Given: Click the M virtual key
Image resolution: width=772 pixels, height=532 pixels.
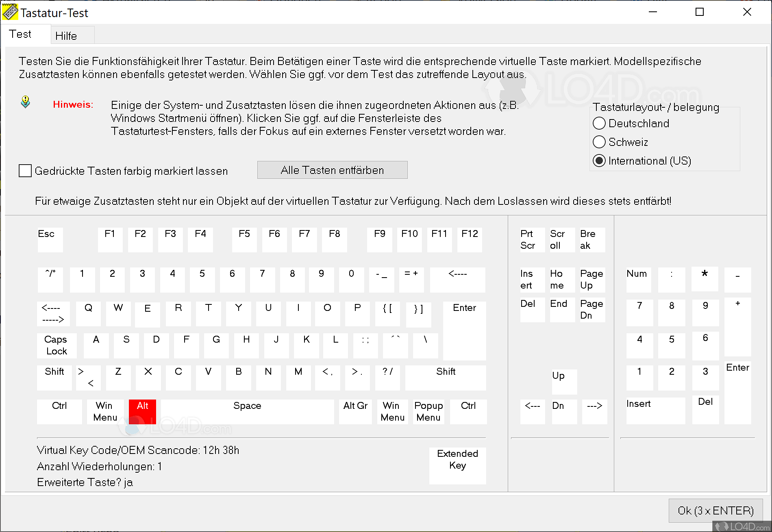Looking at the screenshot, I should tap(298, 378).
